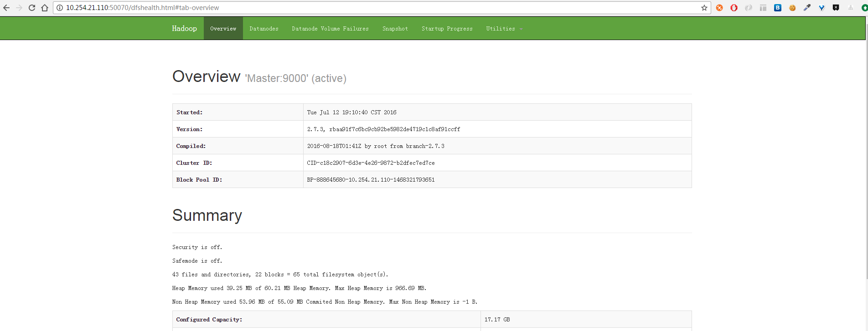Open the orange lifebuoy extension icon
The image size is (868, 331).
tap(719, 8)
